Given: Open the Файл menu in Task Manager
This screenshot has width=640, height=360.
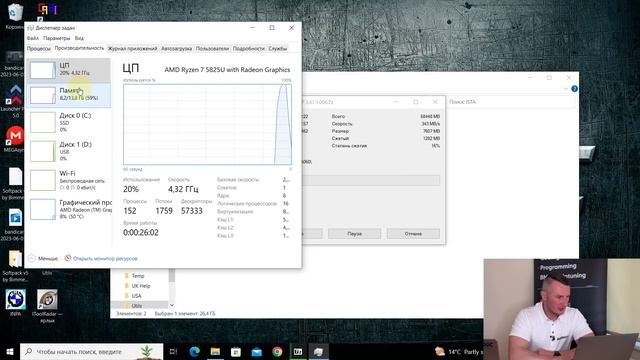Looking at the screenshot, I should (x=33, y=38).
